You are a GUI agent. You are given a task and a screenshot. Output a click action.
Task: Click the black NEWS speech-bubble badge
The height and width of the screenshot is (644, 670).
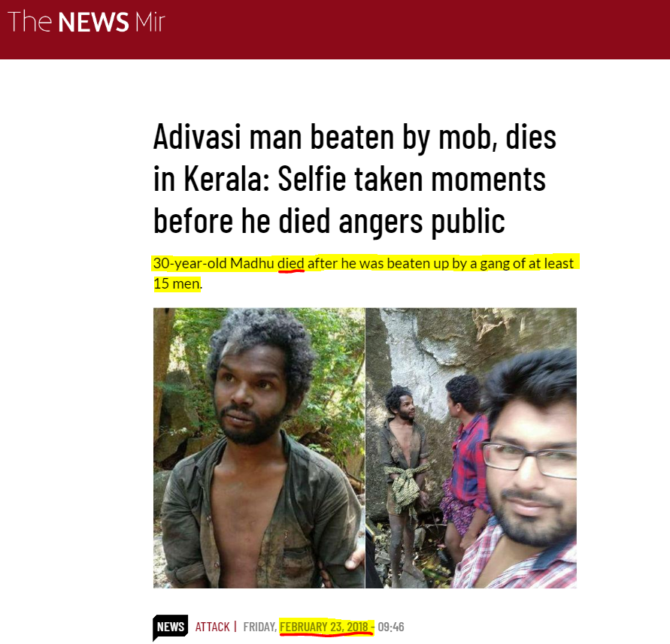[170, 627]
